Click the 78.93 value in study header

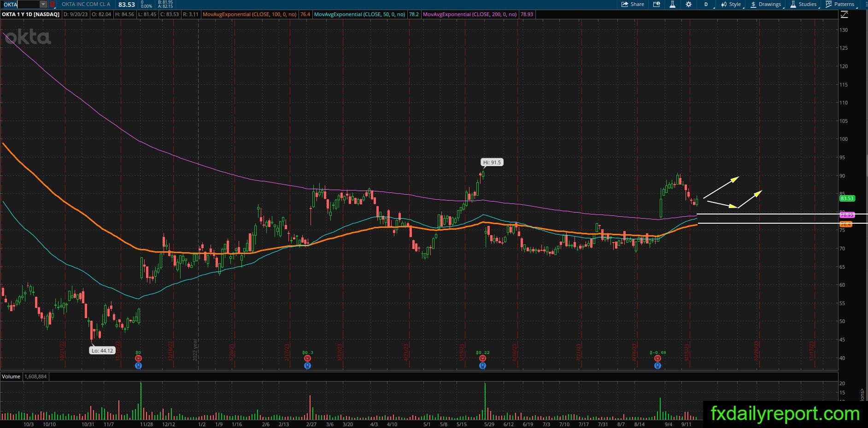[527, 14]
